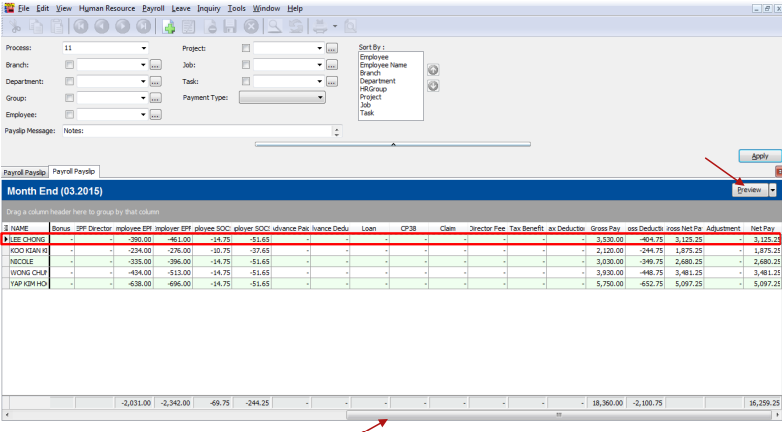782x432 pixels.
Task: Click the Find magnifier toolbar icon
Action: (273, 25)
